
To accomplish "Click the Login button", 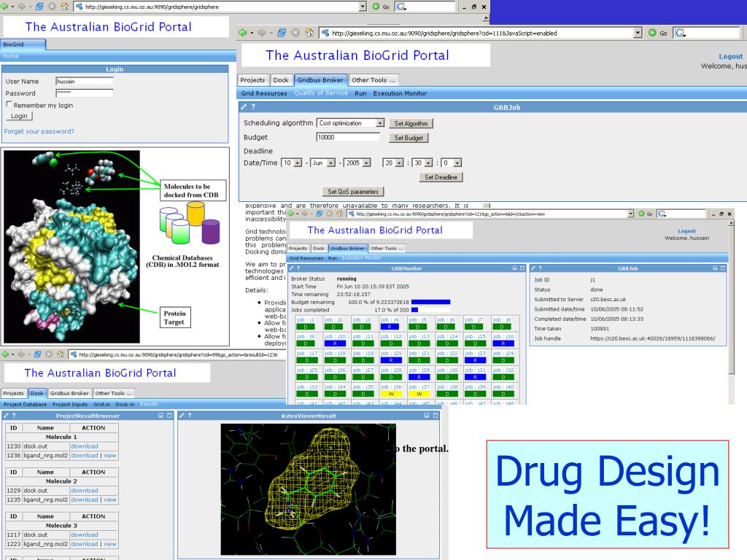I will [x=19, y=116].
